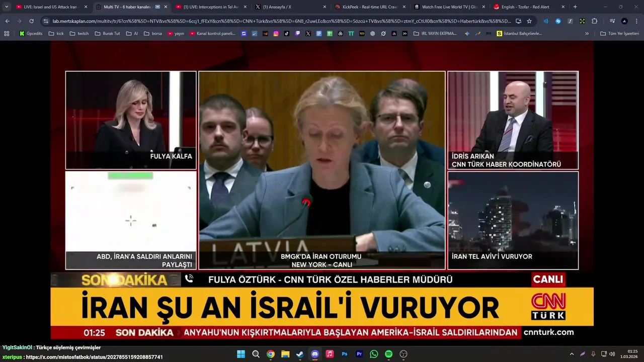644x362 pixels.
Task: Open WhatsApp from the taskbar
Action: coord(374,354)
